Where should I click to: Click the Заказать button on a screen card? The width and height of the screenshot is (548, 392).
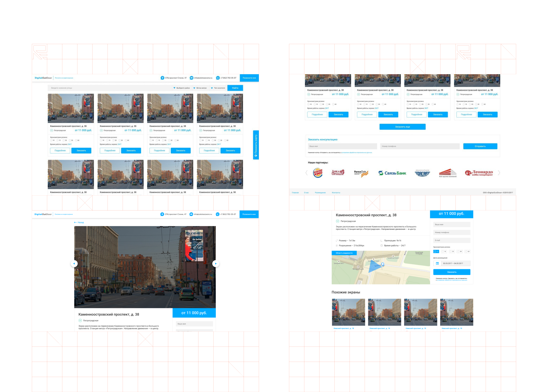81,150
